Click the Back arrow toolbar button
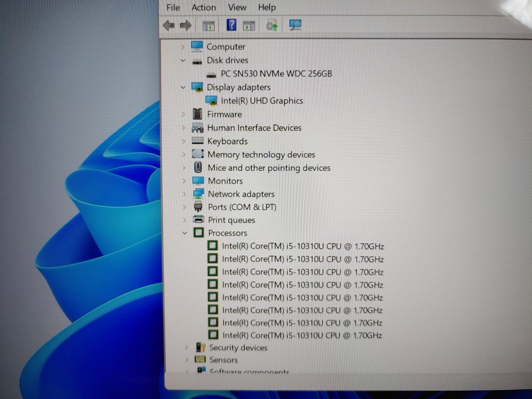532x399 pixels. coord(169,25)
